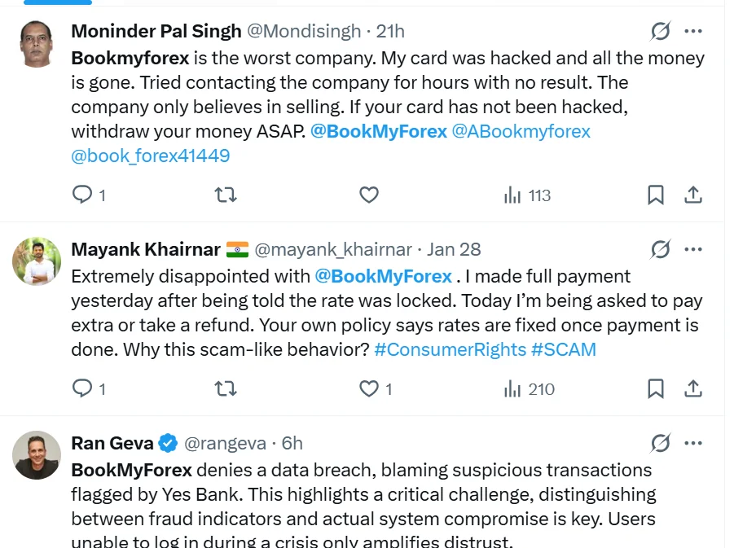Repost Moninder Pal Singh's tweet
756x548 pixels.
click(226, 195)
